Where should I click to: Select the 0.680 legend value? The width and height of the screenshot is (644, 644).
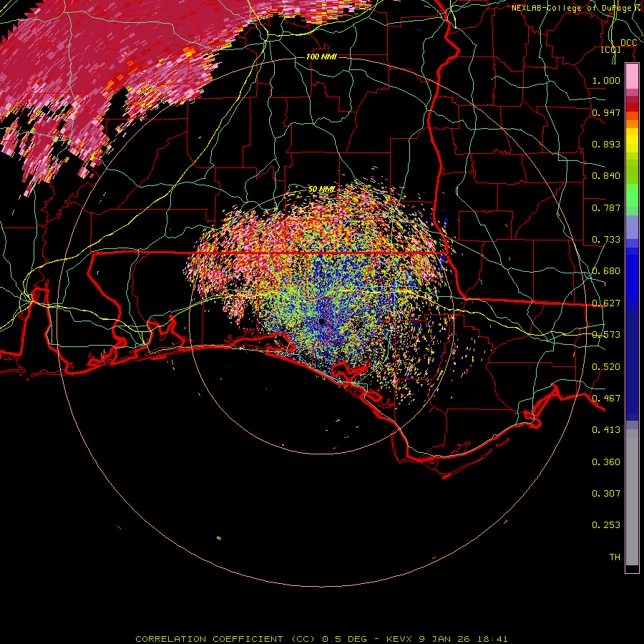606,271
